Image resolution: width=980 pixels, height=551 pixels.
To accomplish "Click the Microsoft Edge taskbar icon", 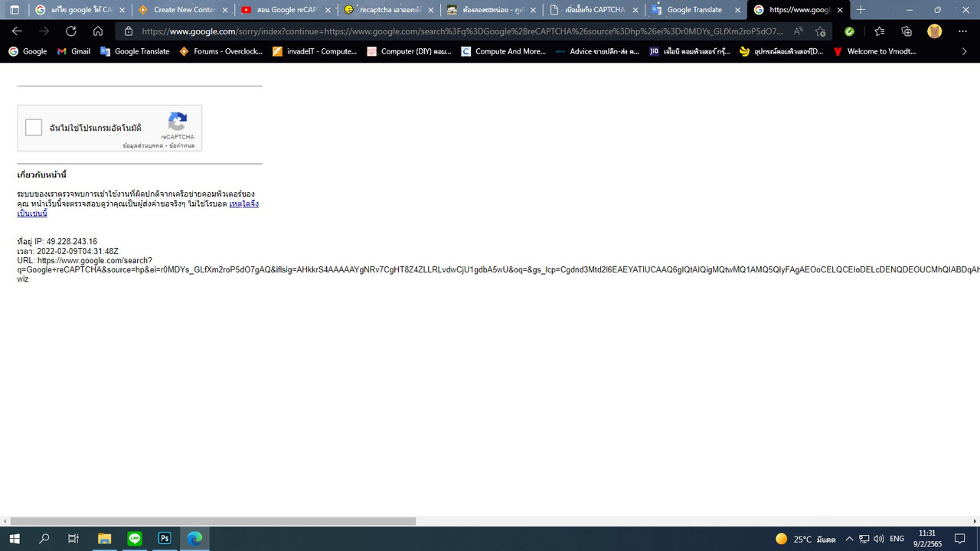I will (195, 539).
